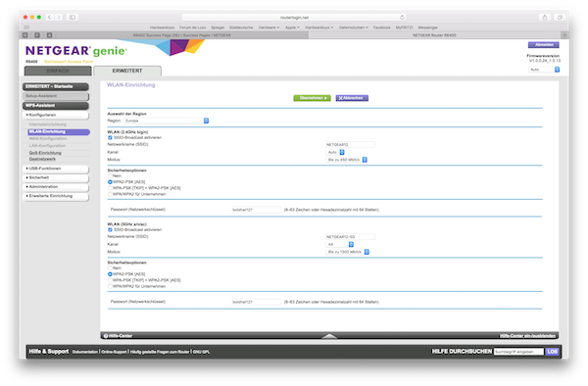
Task: Reload the routerlogin.net page
Action: pos(402,18)
